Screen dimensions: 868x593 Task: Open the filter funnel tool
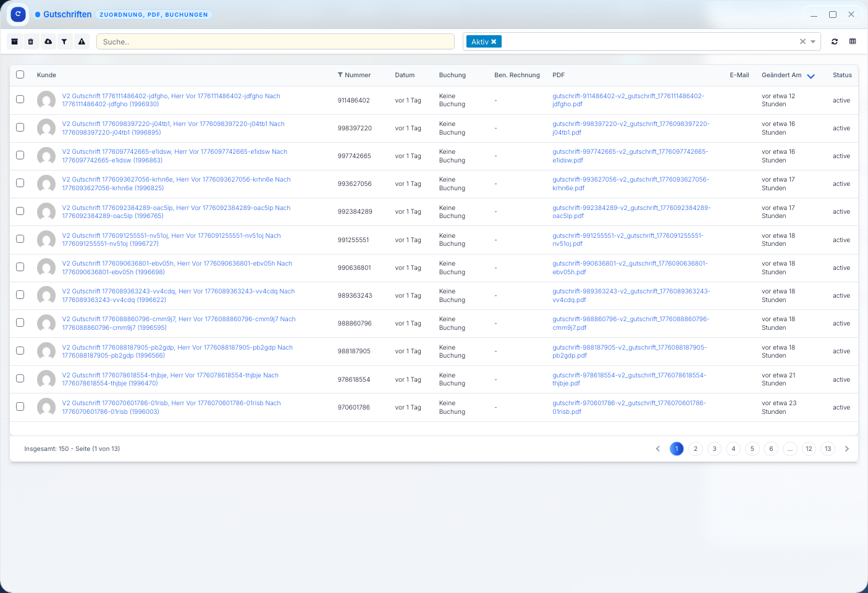64,41
